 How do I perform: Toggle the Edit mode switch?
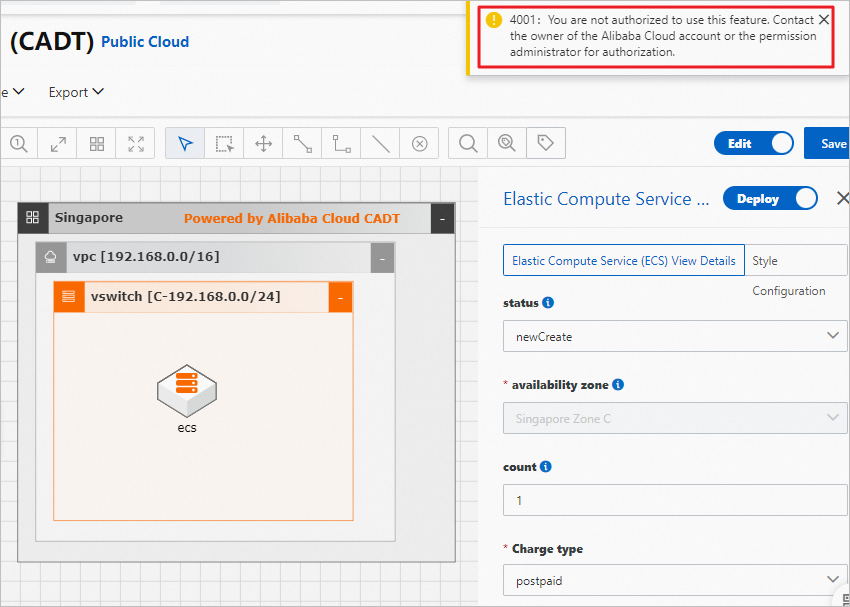pos(754,144)
